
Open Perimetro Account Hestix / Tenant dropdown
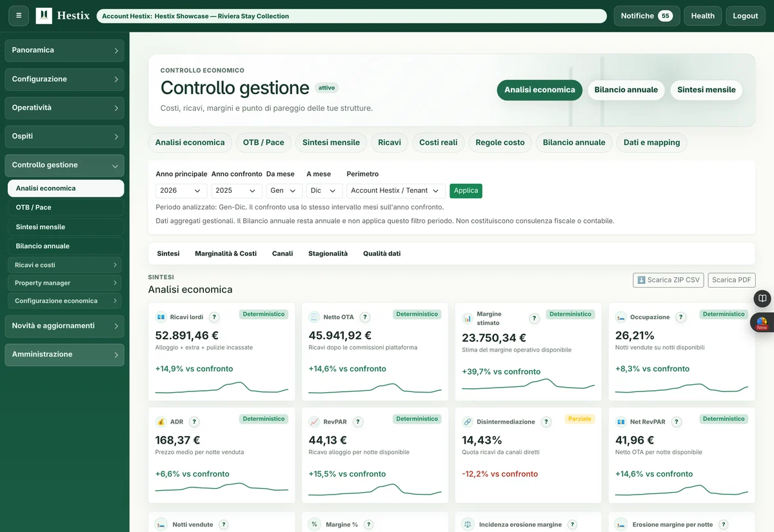pyautogui.click(x=396, y=191)
